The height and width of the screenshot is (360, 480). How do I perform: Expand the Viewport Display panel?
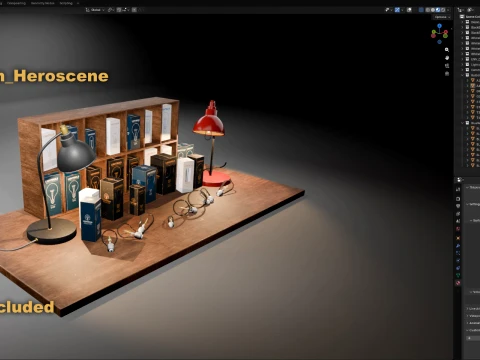click(x=473, y=316)
